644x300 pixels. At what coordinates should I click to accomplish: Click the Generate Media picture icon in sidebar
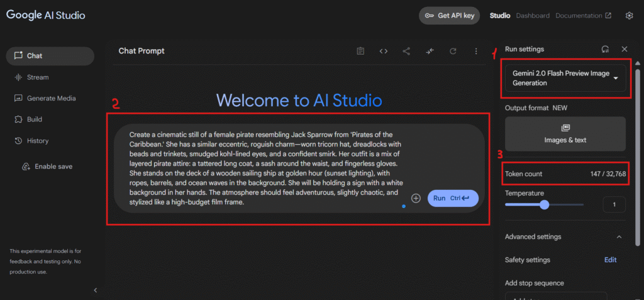(18, 98)
